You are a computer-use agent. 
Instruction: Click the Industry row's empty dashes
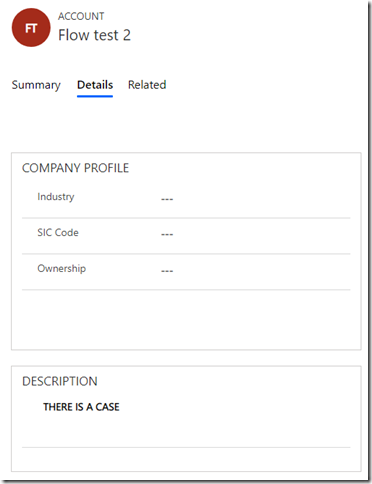(x=167, y=199)
